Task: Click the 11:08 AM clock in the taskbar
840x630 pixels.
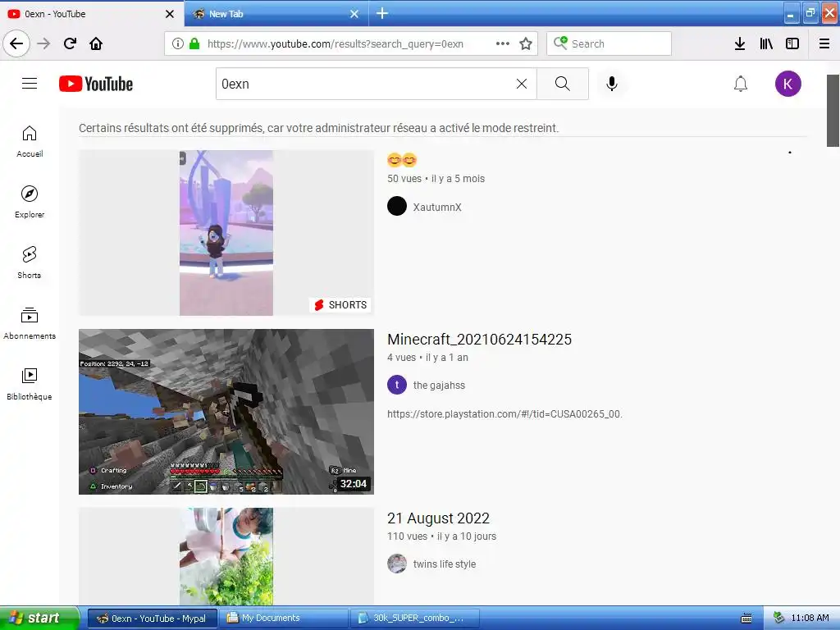Action: pyautogui.click(x=810, y=619)
